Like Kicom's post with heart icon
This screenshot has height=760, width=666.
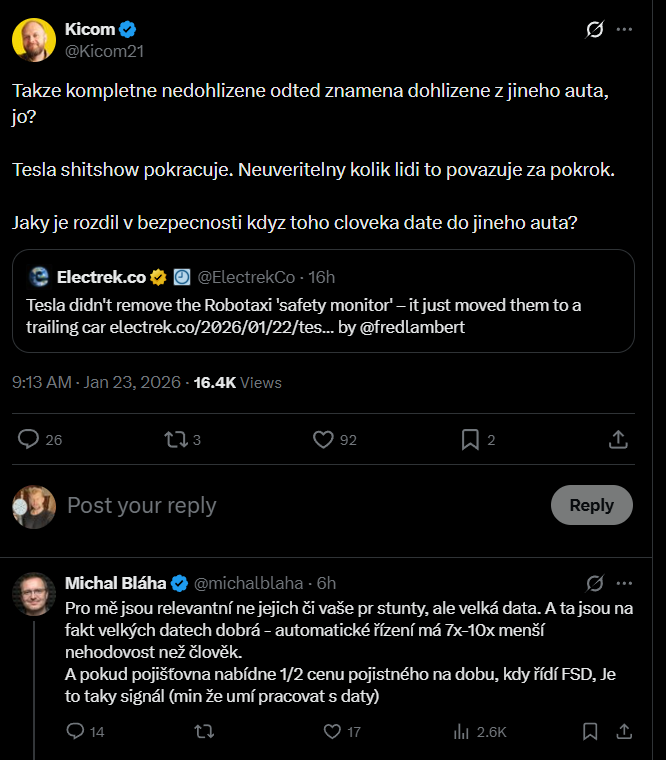point(323,439)
